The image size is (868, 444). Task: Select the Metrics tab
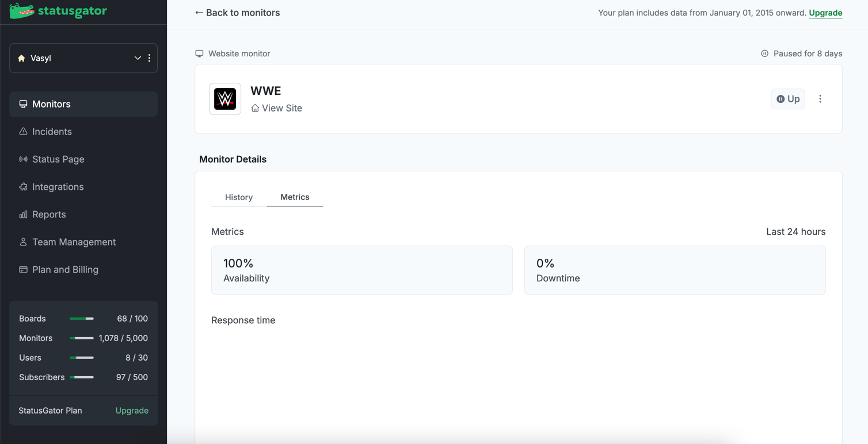(x=295, y=197)
